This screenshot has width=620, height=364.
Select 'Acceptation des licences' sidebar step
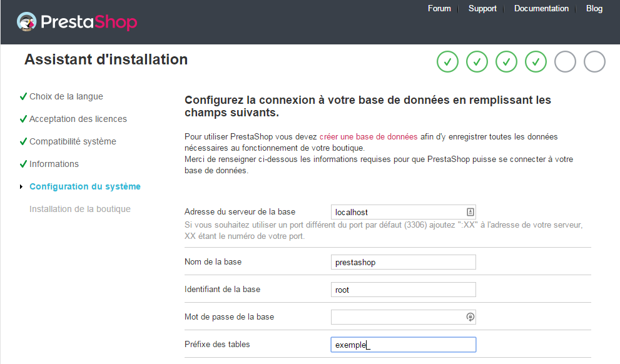78,119
